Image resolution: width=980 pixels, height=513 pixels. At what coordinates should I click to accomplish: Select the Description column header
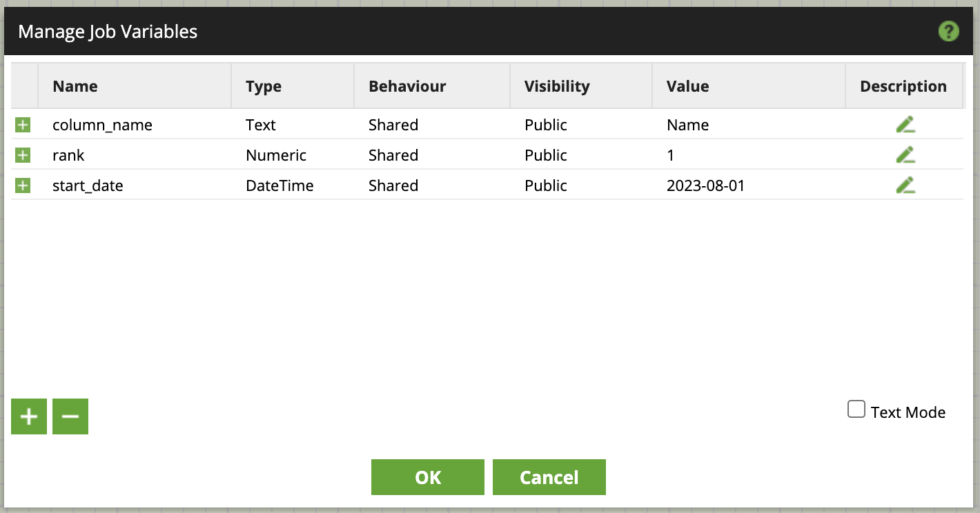click(x=903, y=86)
